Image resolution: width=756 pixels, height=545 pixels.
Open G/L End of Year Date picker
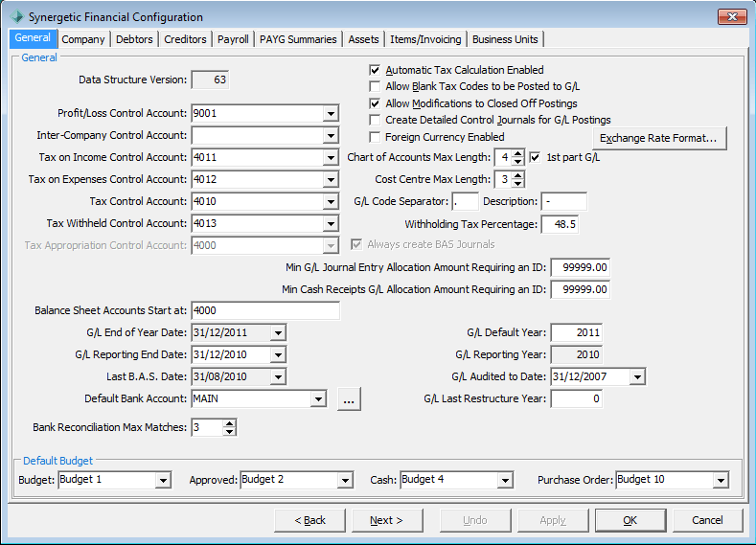click(x=278, y=333)
